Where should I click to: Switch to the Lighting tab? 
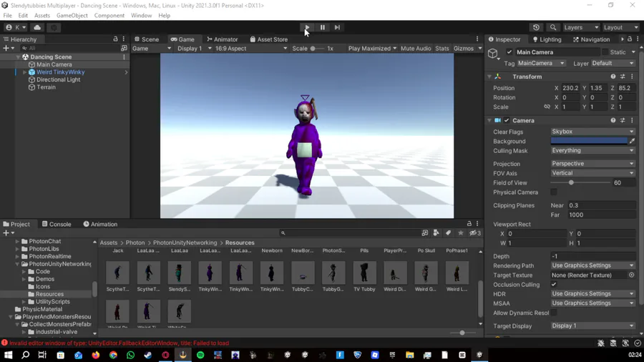tap(547, 39)
